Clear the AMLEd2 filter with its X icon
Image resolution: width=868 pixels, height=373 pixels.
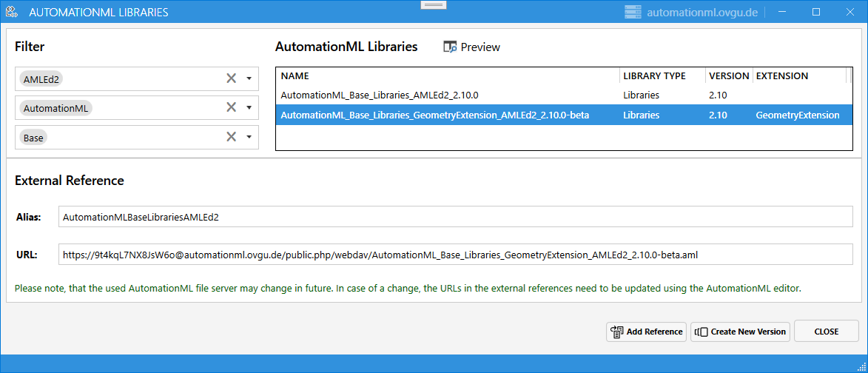(231, 78)
